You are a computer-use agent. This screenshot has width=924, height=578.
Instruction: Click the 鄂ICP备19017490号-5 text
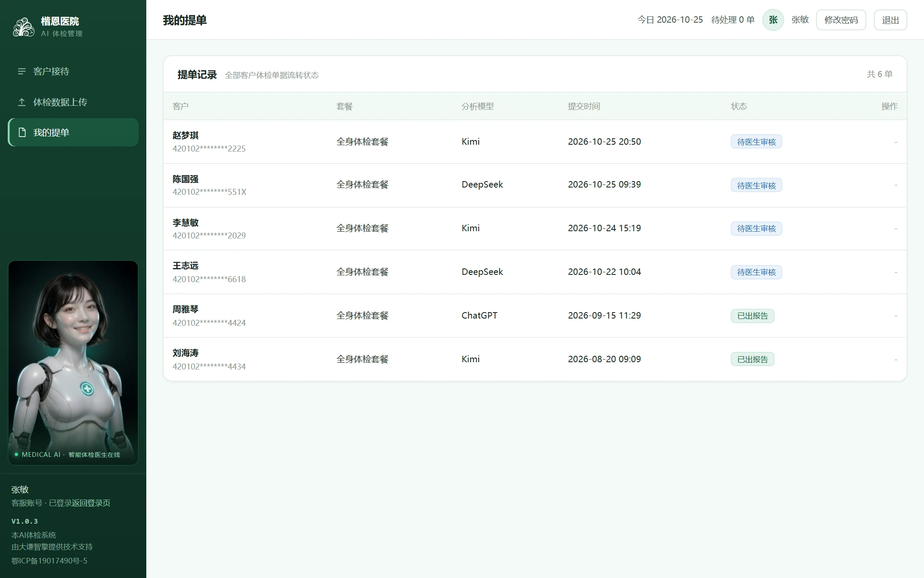(49, 561)
